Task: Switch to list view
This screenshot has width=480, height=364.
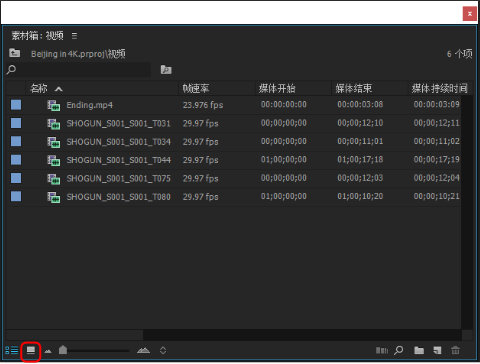Action: pos(12,350)
